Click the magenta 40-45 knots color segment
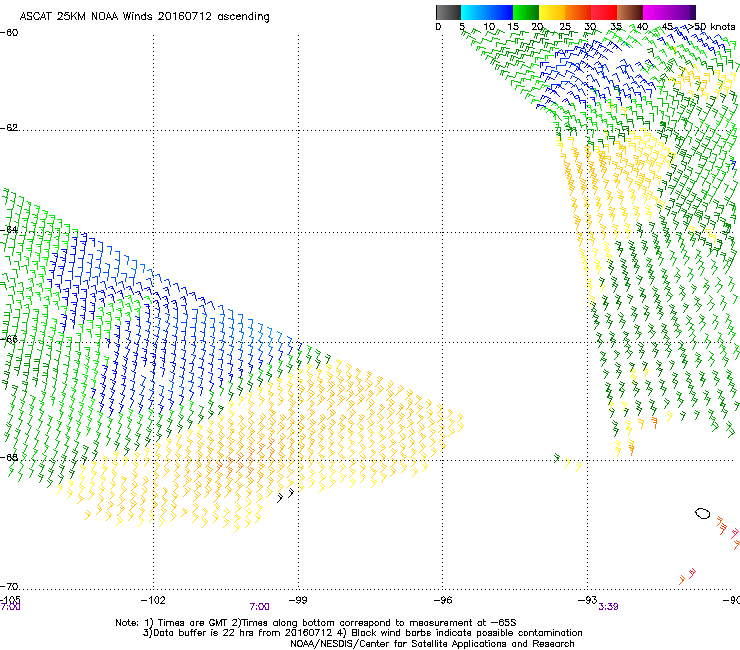The height and width of the screenshot is (650, 740). click(656, 12)
